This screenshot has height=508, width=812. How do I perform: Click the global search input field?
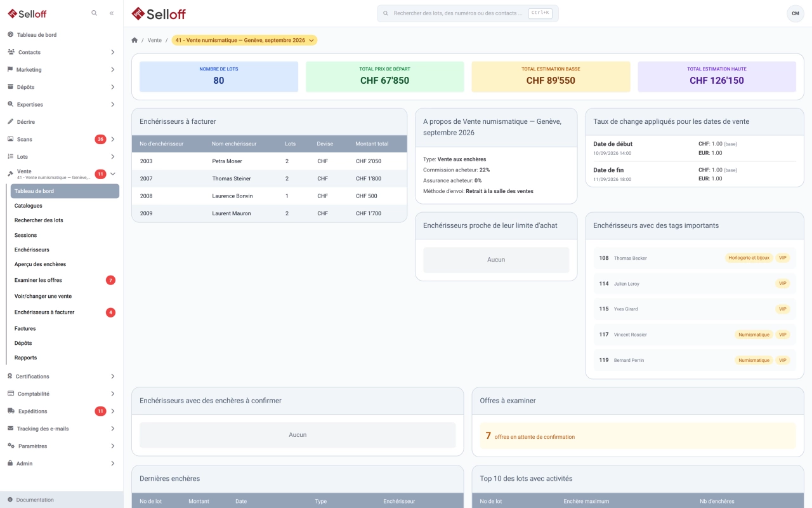pyautogui.click(x=468, y=13)
